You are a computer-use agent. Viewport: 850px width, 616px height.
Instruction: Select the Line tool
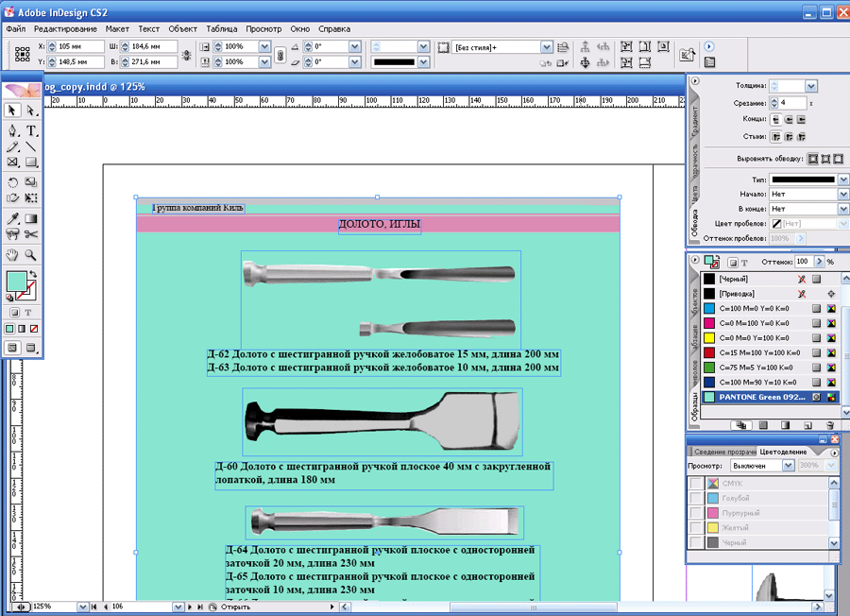(31, 146)
